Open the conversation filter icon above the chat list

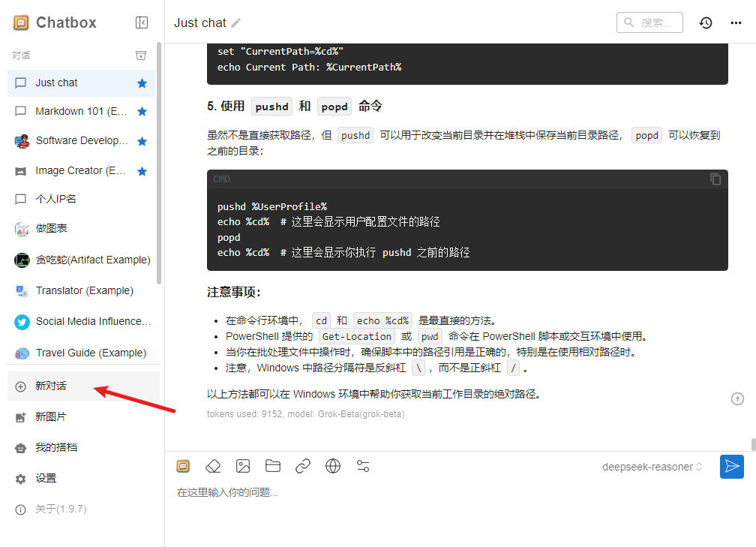coord(140,55)
